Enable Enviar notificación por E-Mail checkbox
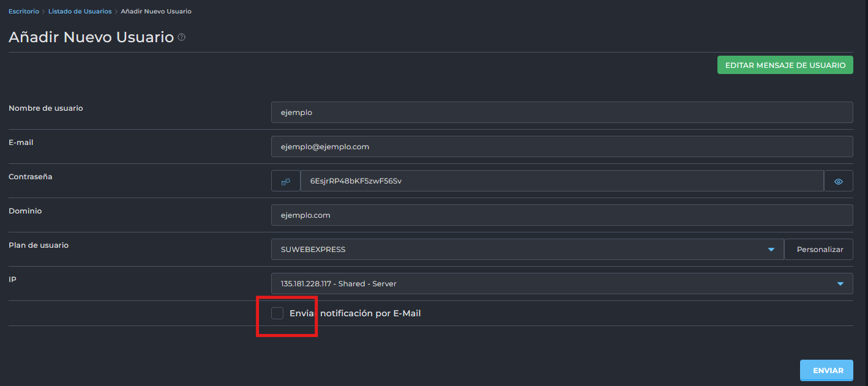The height and width of the screenshot is (386, 868). coord(277,313)
